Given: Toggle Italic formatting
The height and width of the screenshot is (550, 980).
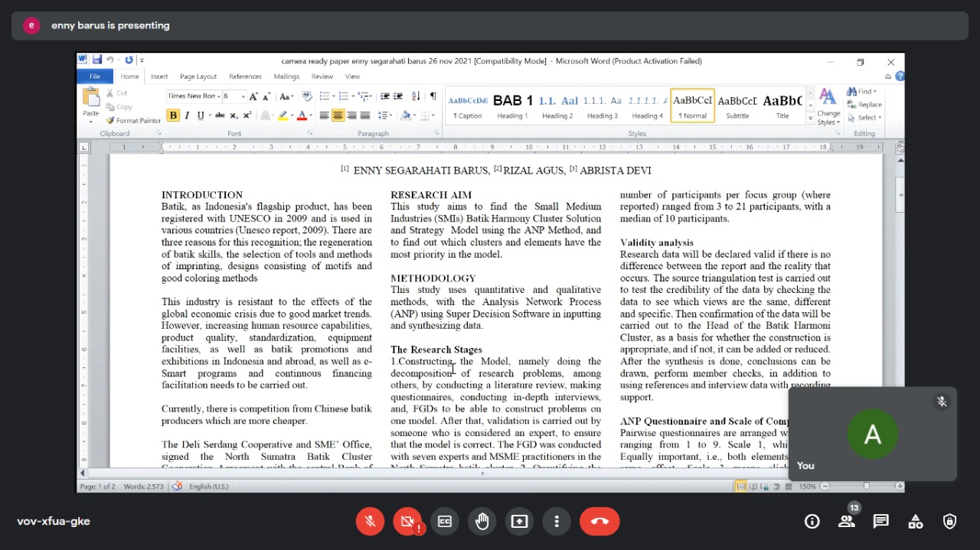Looking at the screenshot, I should (x=186, y=116).
